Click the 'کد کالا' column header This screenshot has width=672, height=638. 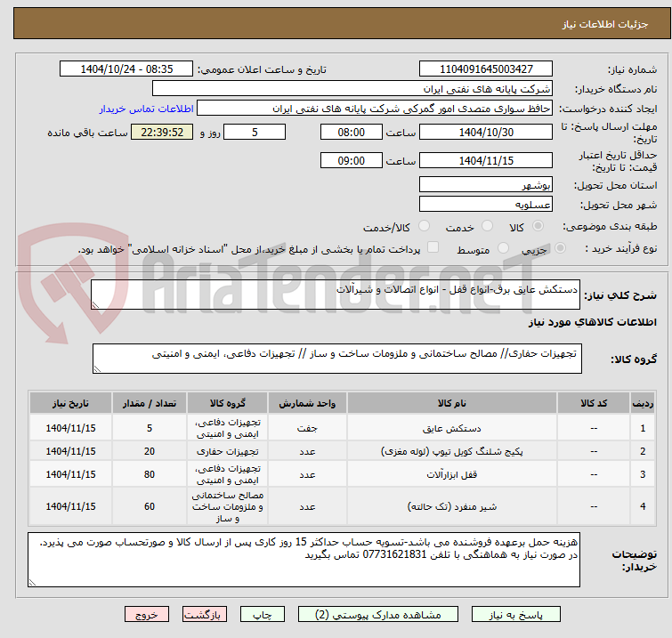pyautogui.click(x=594, y=403)
